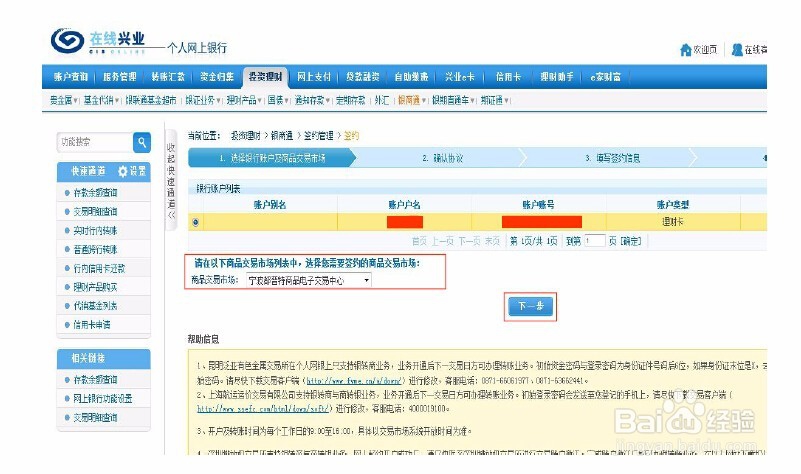Click the user icon next to 在线客
The width and height of the screenshot is (801, 474).
737,50
